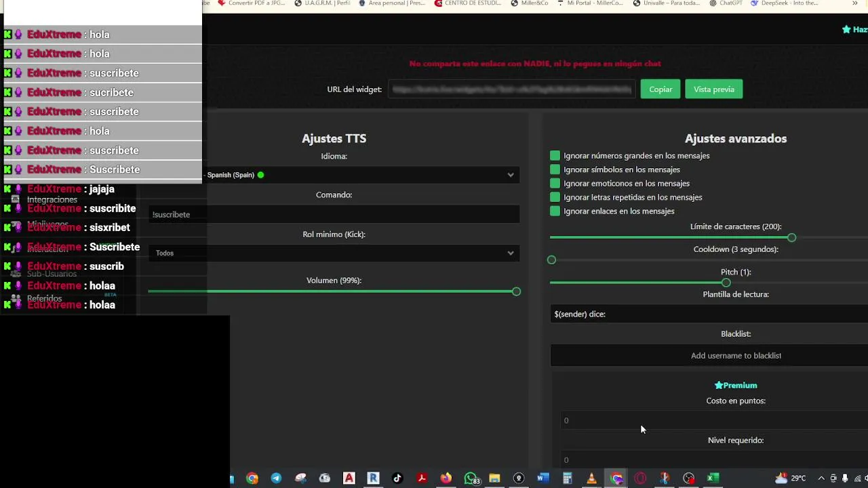Toggle Ignorar letras repetidas en los mensajes
868x488 pixels.
[x=555, y=197]
